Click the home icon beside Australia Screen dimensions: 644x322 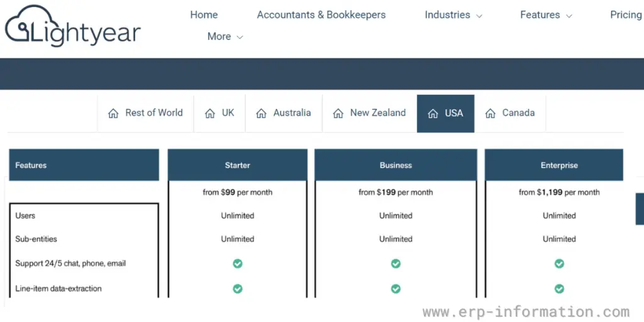(x=261, y=113)
